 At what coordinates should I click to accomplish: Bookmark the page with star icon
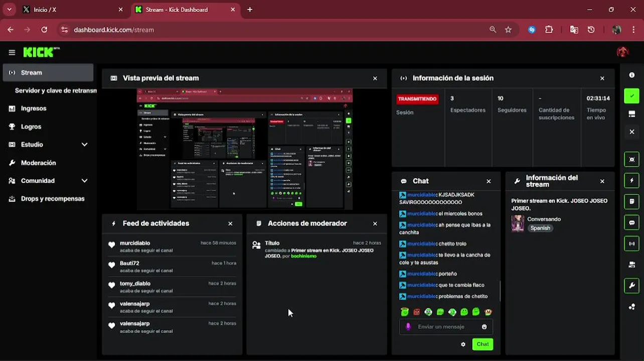click(x=508, y=30)
